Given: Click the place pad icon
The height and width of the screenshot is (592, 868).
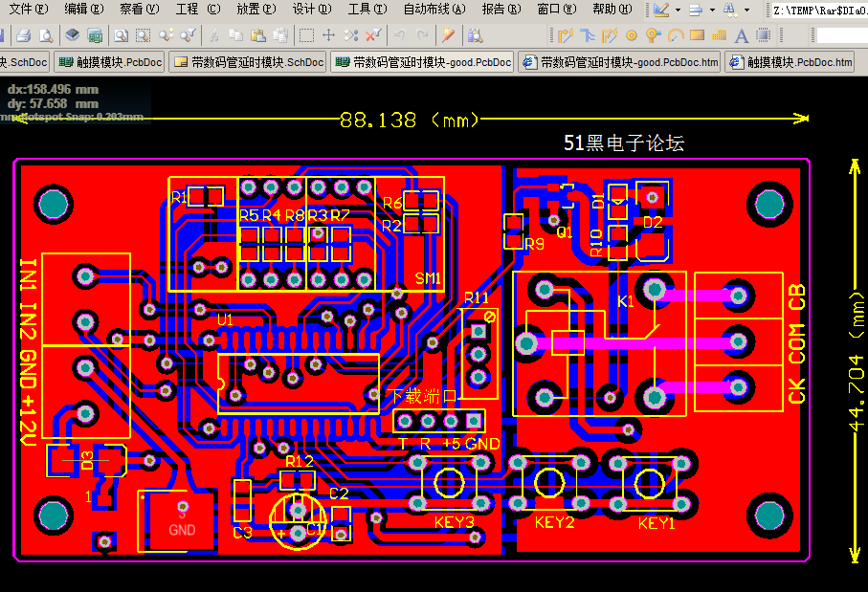Looking at the screenshot, I should pos(631,35).
